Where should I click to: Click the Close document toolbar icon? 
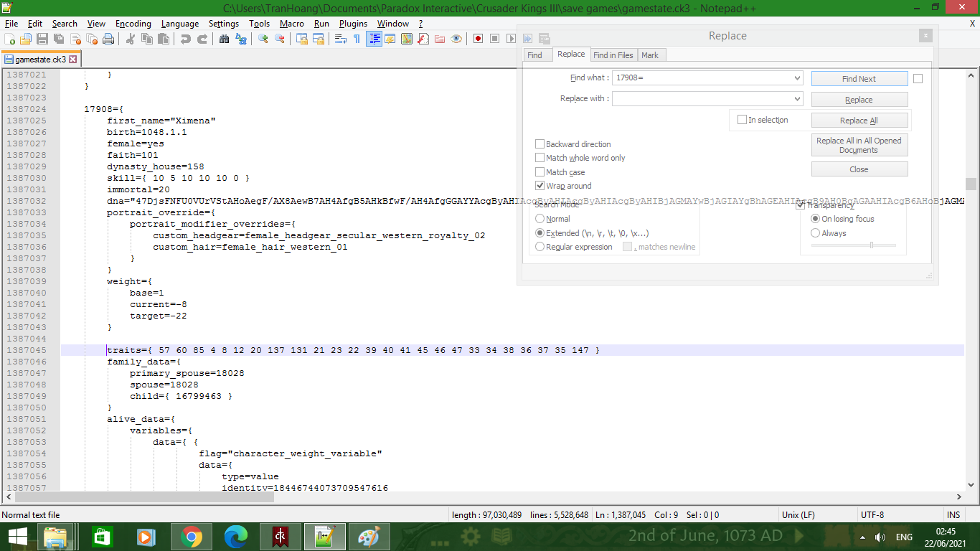[75, 39]
